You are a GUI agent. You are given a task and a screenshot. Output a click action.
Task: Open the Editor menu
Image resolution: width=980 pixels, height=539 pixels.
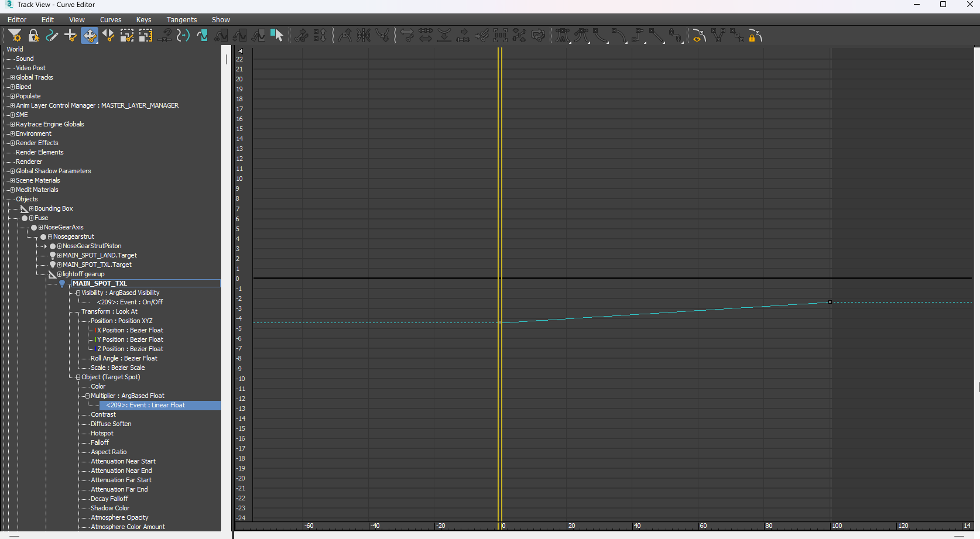pyautogui.click(x=17, y=19)
